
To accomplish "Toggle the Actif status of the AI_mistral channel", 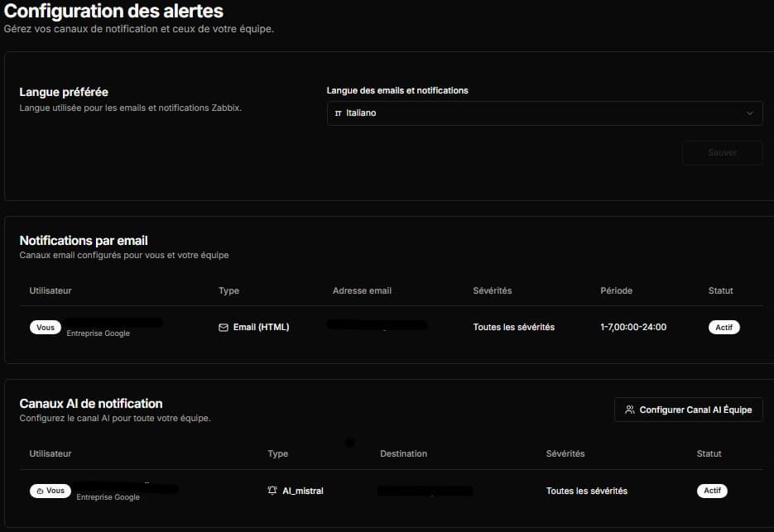I will pyautogui.click(x=712, y=490).
